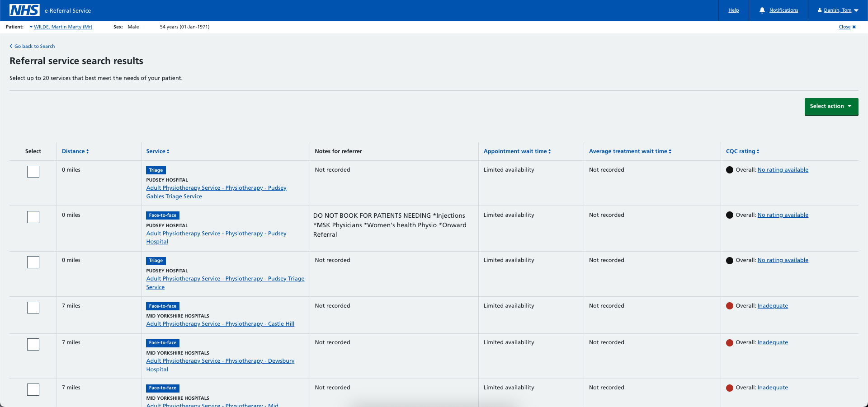Click the Face-to-face badge on Castle Hill service
868x407 pixels.
pos(163,306)
